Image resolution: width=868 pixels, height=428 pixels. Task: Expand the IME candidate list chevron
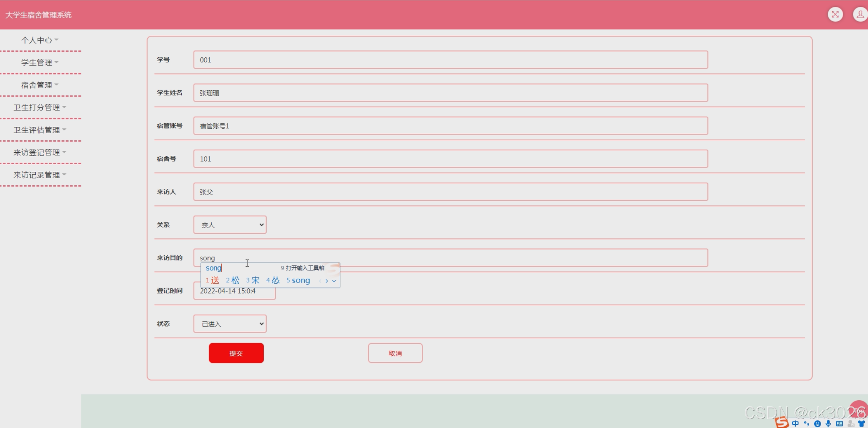pos(334,281)
